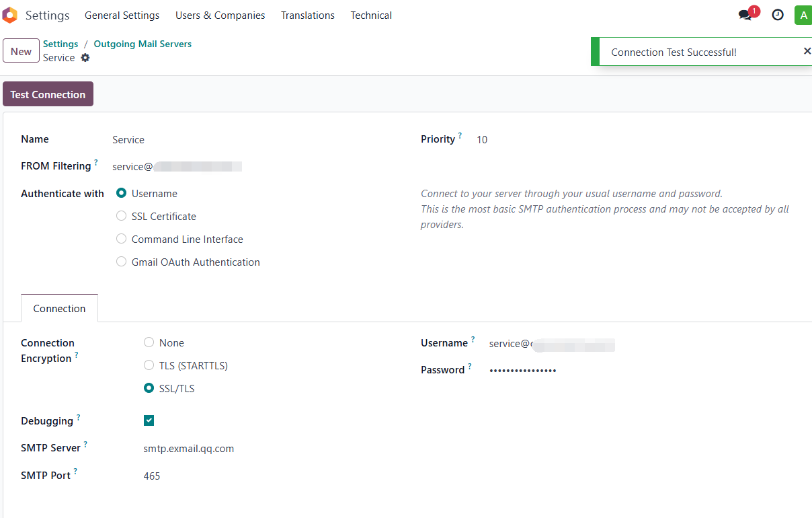Go to Settings breadcrumb link
This screenshot has height=518, width=812.
coord(60,44)
